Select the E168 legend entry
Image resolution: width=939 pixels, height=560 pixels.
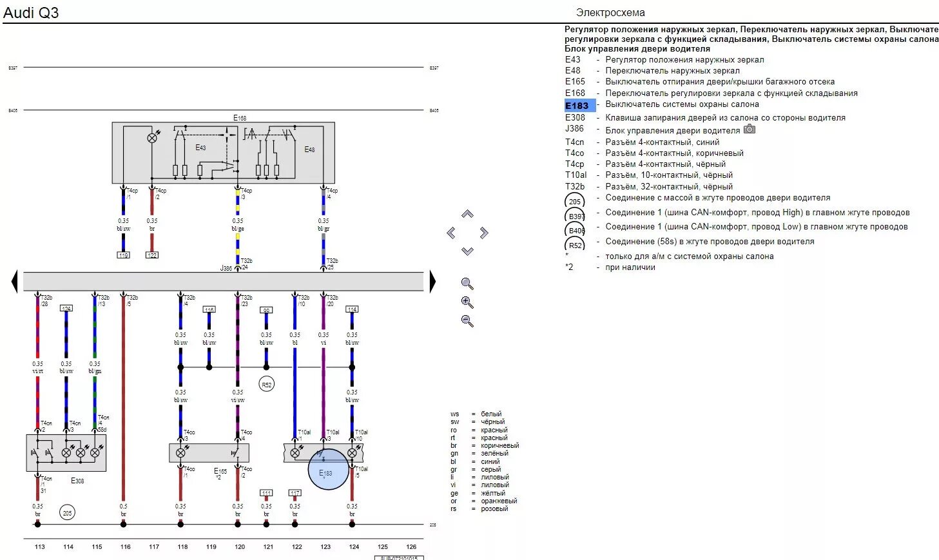pyautogui.click(x=712, y=93)
